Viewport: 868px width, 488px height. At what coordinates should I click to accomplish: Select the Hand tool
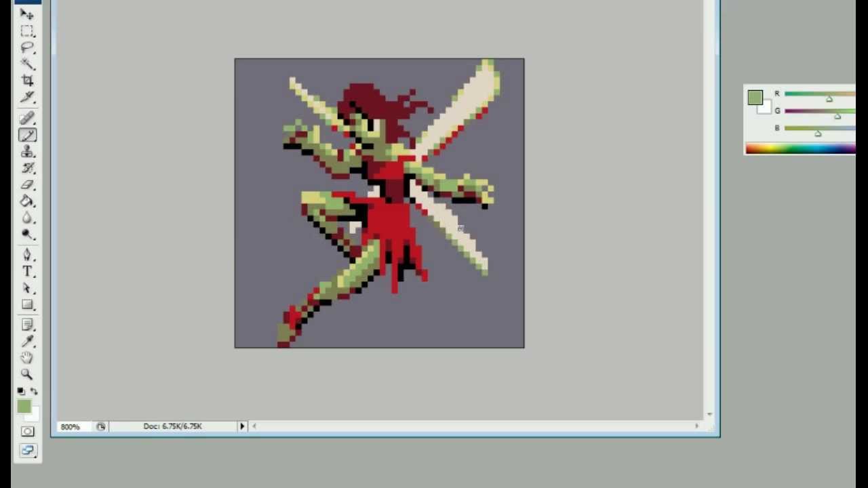tap(27, 357)
